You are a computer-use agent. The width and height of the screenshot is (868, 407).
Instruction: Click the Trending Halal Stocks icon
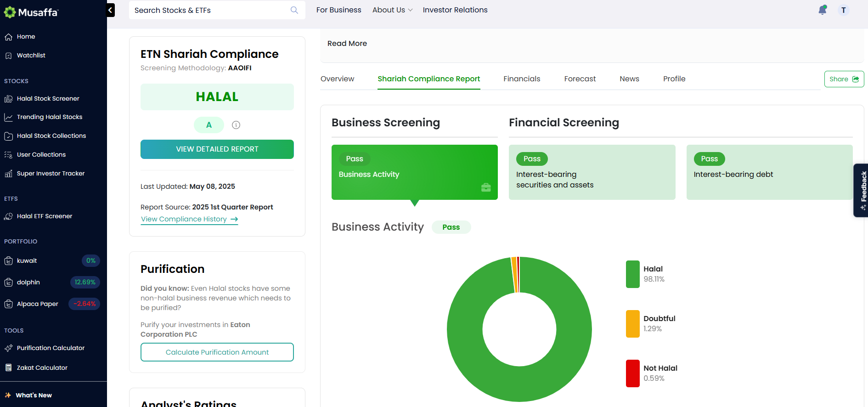(8, 117)
